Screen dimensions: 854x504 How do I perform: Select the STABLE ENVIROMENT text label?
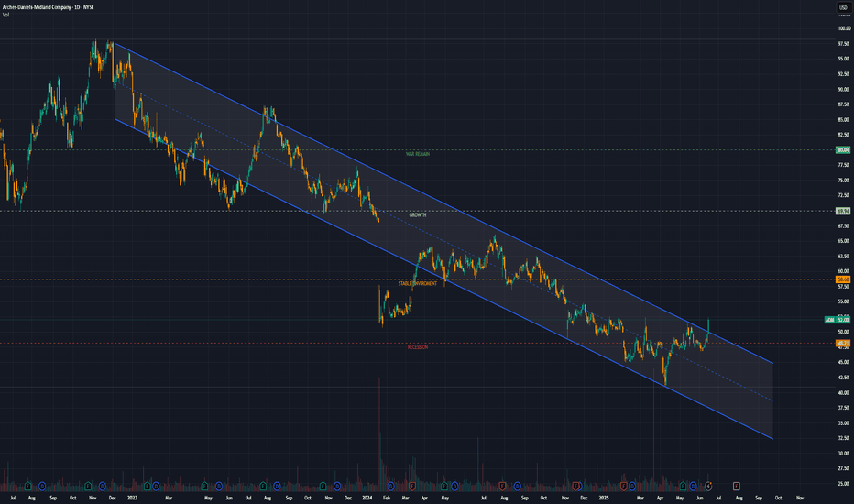[418, 284]
